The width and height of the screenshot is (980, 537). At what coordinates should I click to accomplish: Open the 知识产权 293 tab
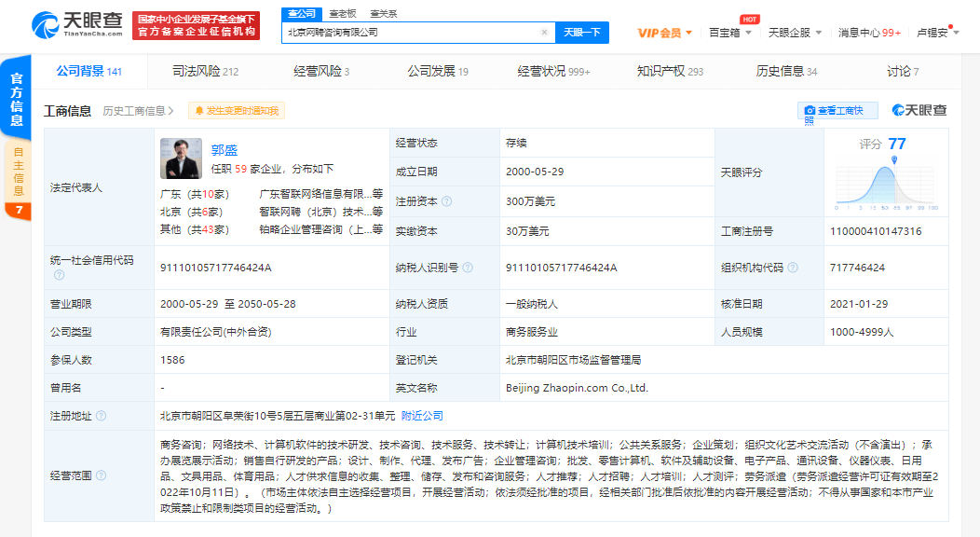point(670,71)
